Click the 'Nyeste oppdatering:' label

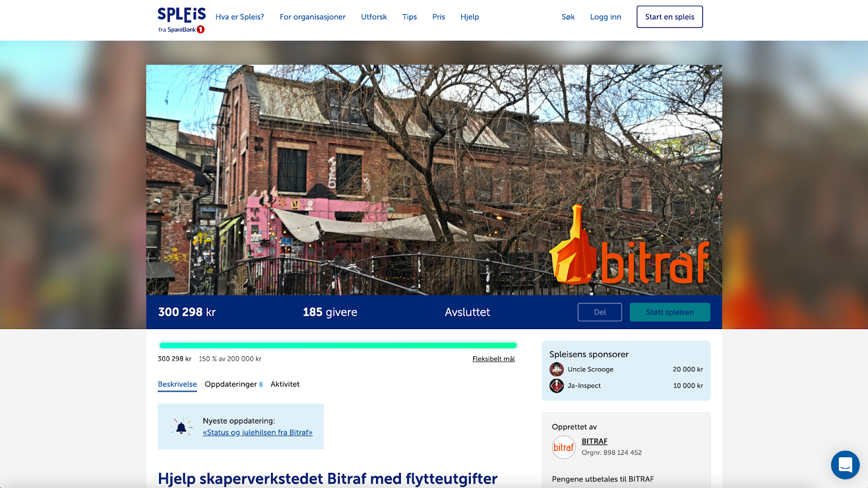tap(239, 421)
